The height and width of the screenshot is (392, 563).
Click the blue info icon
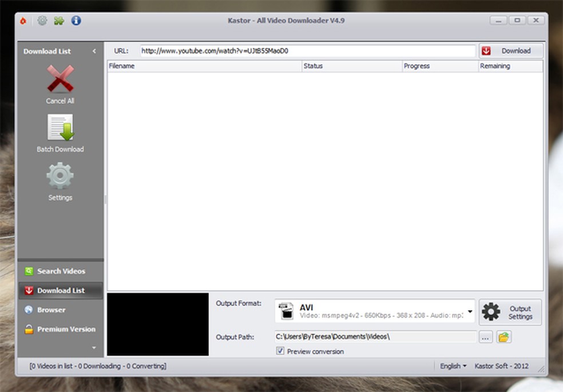(x=76, y=20)
